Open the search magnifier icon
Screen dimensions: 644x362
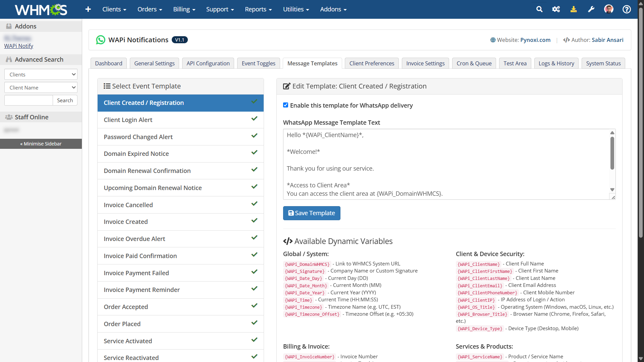[539, 9]
